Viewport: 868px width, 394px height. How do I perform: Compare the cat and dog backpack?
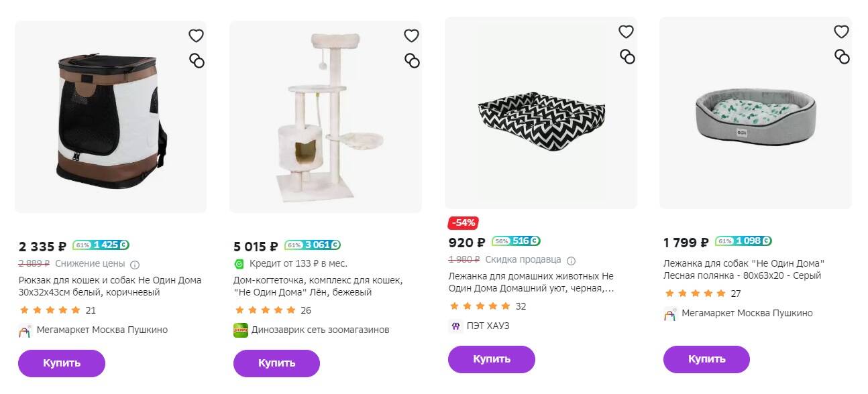(197, 61)
